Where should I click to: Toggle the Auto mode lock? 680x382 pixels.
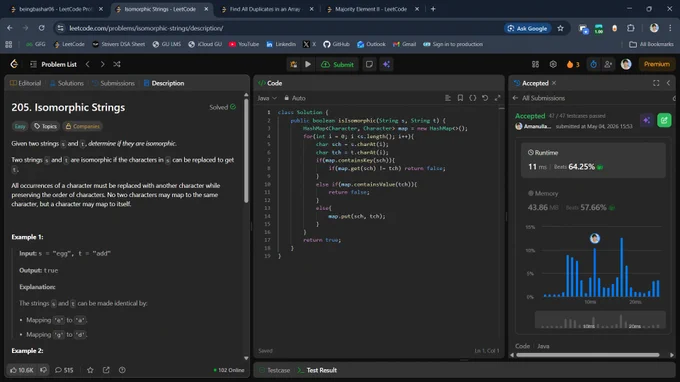pos(294,98)
